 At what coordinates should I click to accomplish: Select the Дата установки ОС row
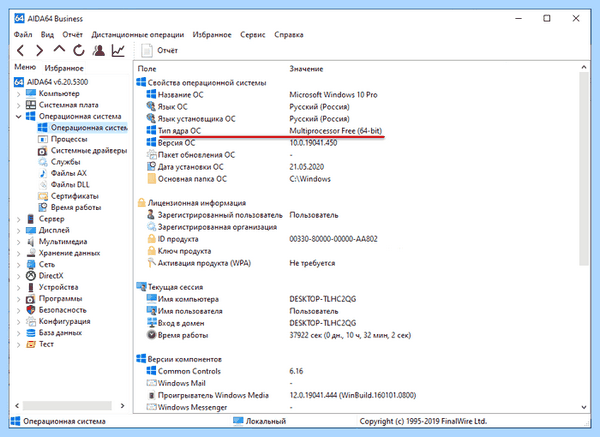point(235,167)
